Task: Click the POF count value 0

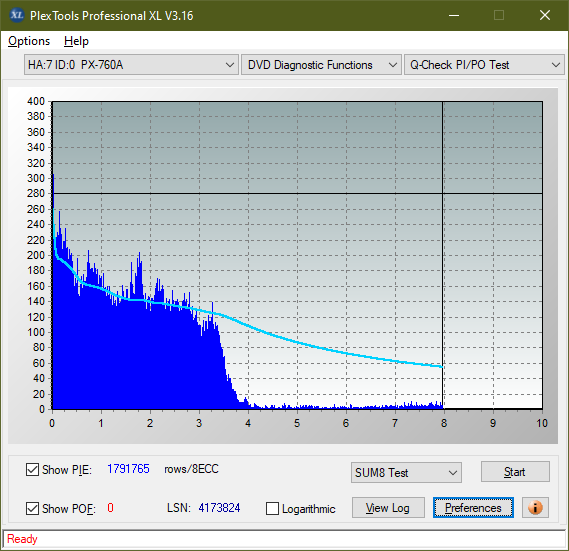Action: 110,507
